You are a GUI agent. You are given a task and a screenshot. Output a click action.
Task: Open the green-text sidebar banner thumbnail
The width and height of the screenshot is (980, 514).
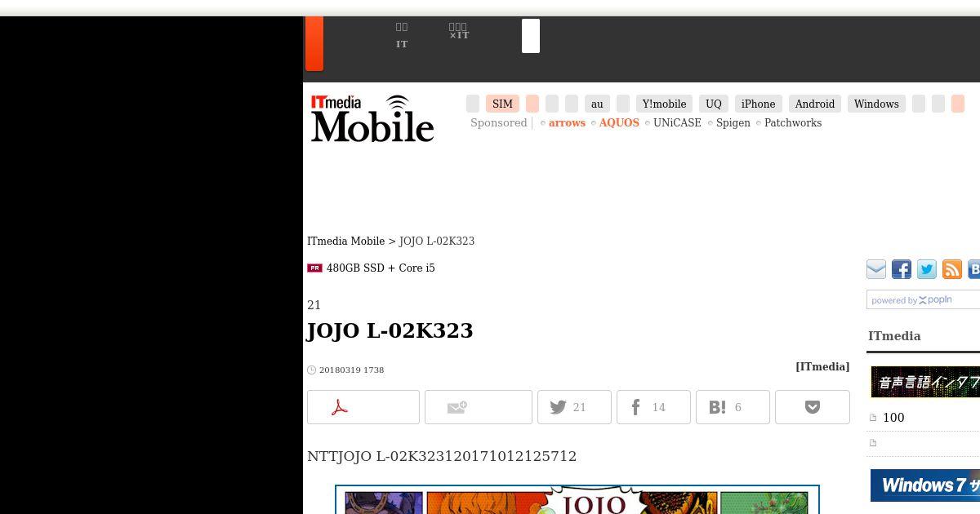[x=925, y=382]
